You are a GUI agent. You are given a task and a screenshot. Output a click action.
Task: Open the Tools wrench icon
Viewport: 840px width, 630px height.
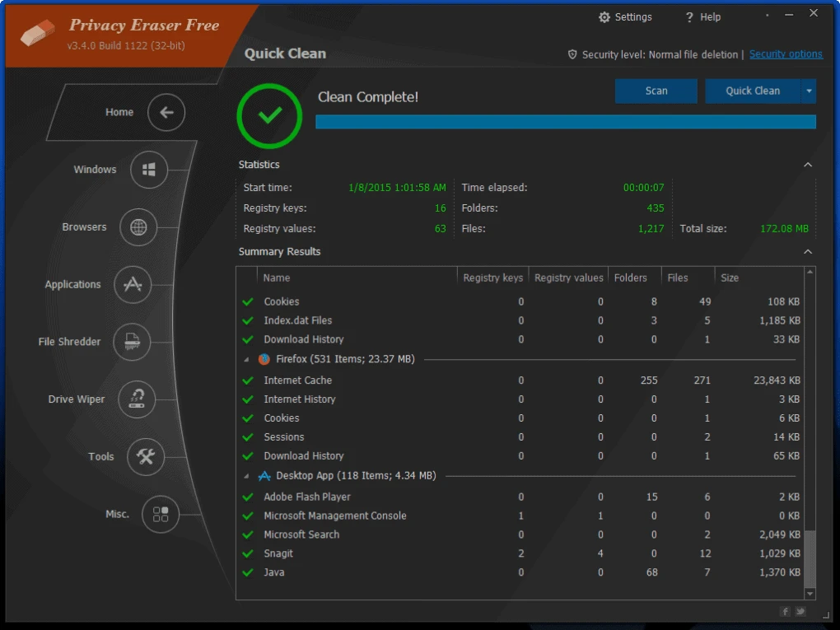coord(146,456)
